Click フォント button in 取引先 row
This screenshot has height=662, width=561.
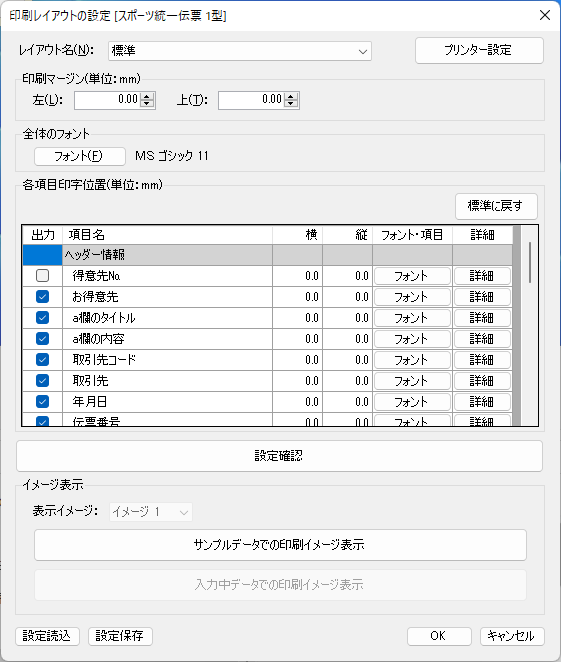click(x=412, y=381)
